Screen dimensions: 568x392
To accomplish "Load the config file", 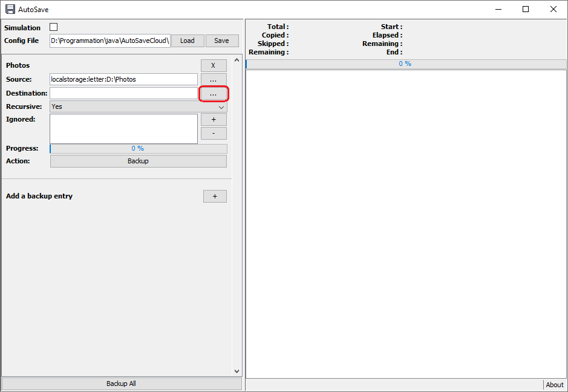I will [188, 41].
